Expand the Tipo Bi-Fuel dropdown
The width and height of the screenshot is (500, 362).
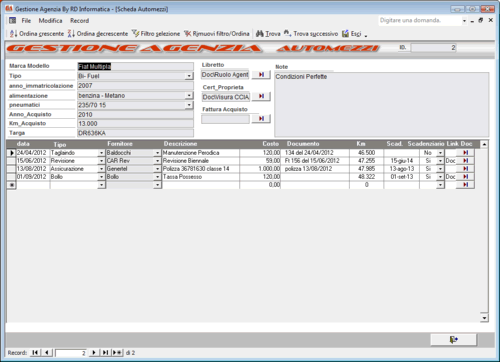coord(189,76)
